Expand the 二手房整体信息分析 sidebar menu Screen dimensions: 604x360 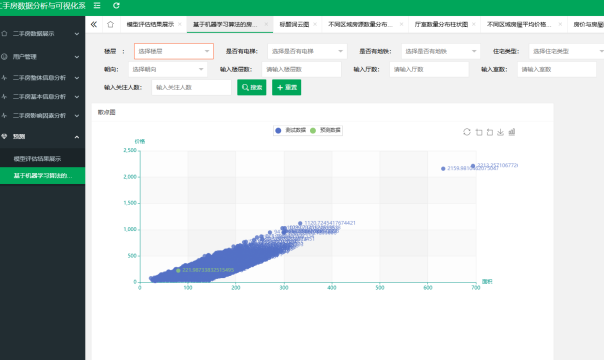point(42,78)
